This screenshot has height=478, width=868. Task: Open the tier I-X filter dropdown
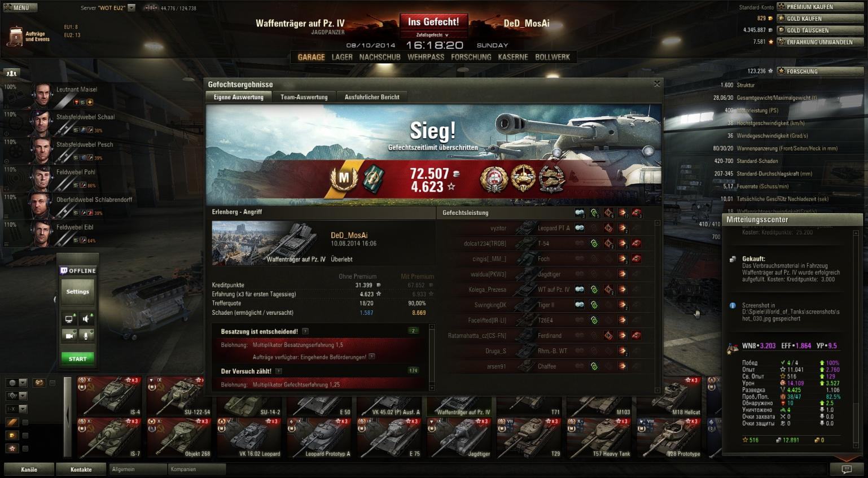pos(16,409)
